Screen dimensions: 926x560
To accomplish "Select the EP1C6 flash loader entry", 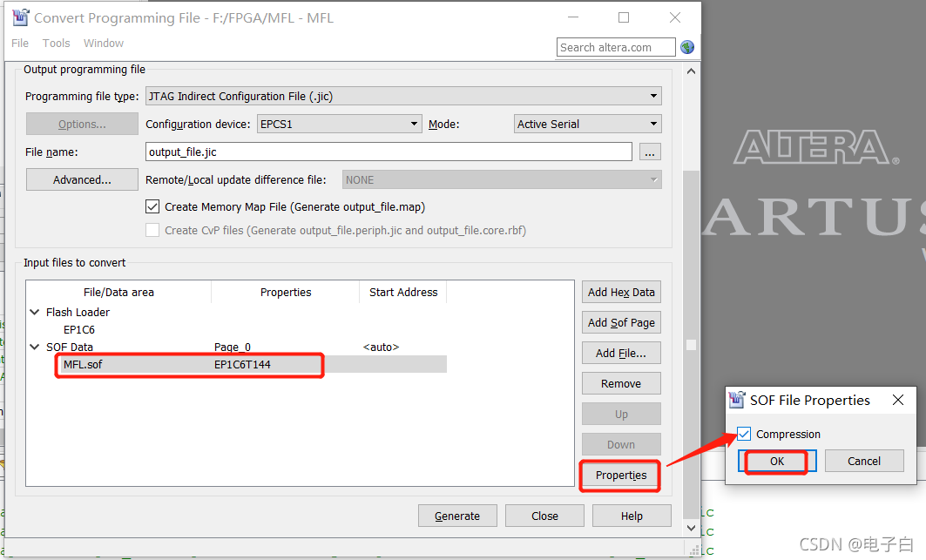I will click(79, 329).
